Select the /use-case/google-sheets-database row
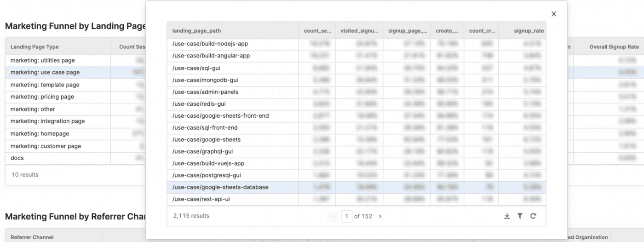Viewport: 644px width, 242px height. pos(220,187)
